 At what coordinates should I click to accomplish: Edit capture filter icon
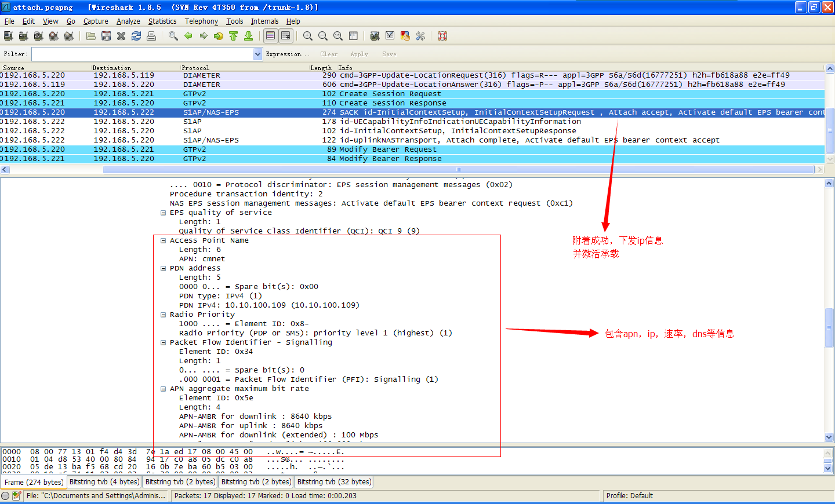pos(375,36)
